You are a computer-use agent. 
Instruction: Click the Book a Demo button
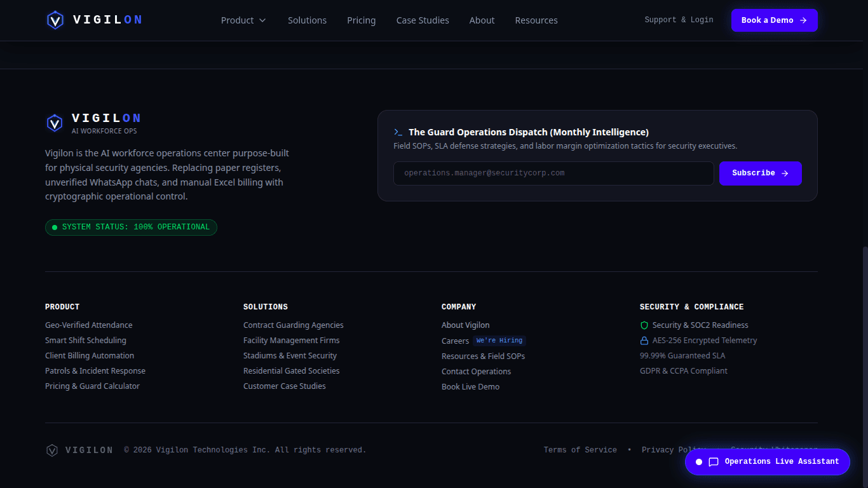point(775,20)
